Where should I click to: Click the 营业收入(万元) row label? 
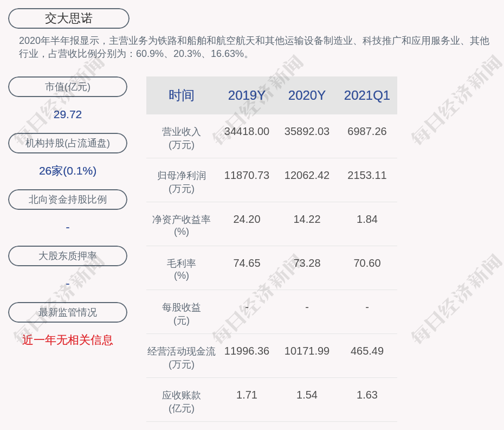click(182, 138)
